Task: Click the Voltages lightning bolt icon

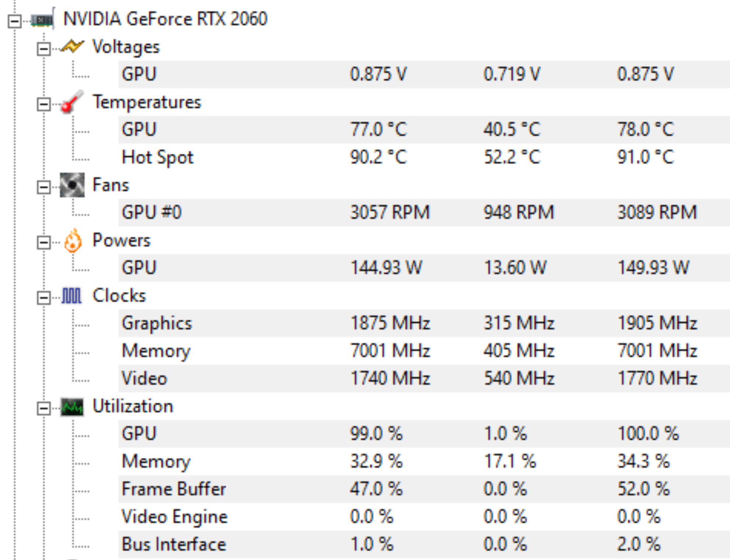Action: pos(72,46)
